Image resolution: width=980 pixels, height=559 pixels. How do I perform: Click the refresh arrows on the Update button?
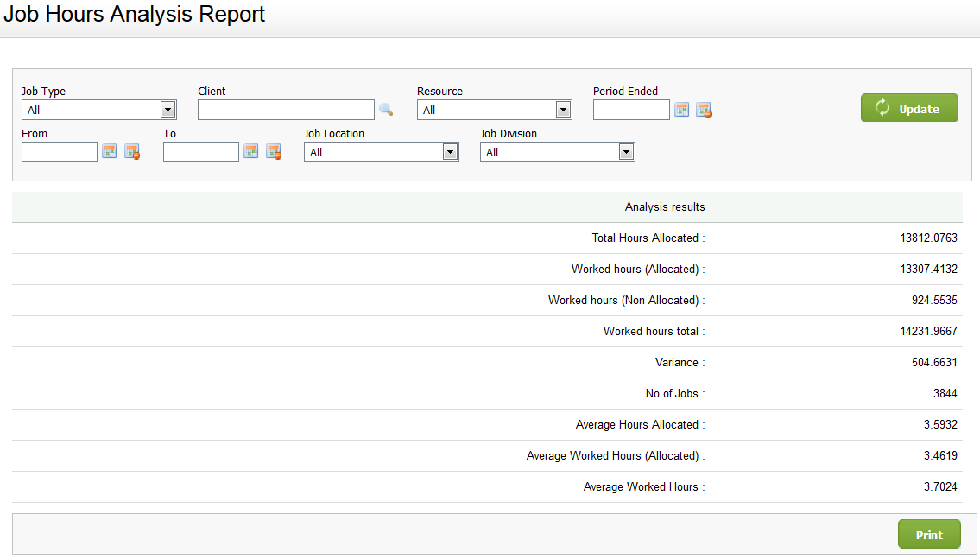pos(882,107)
